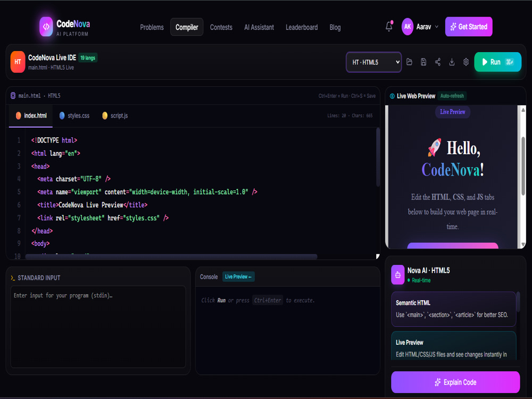Open the HT · HTML5 language dropdown
This screenshot has height=399, width=532.
[x=373, y=62]
